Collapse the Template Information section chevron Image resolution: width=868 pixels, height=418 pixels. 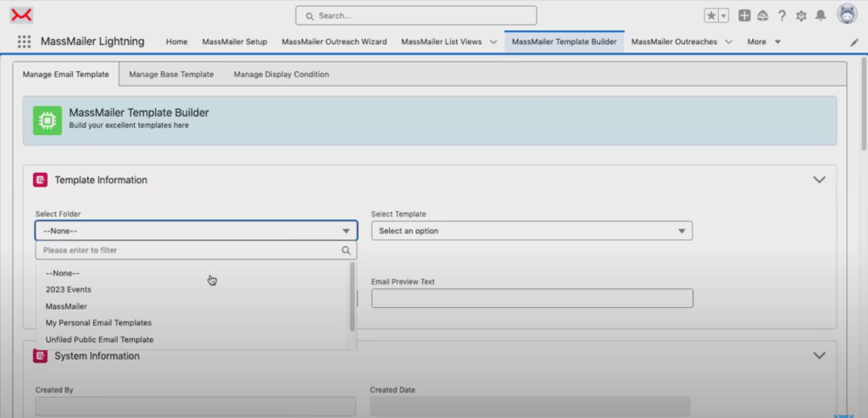point(820,180)
